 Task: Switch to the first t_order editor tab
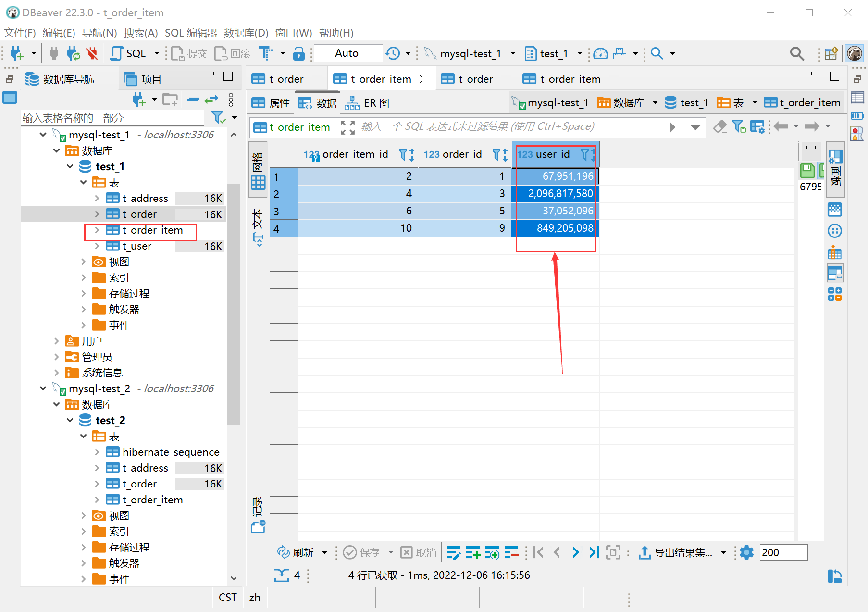click(x=278, y=79)
